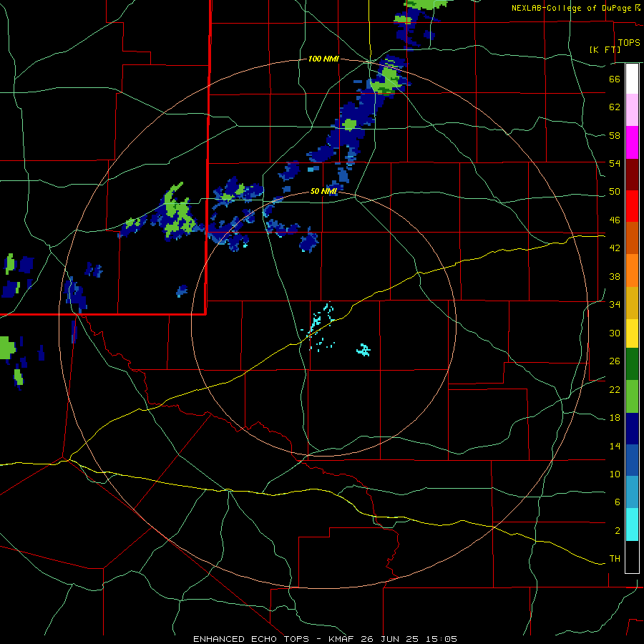Click the "KMAF" radar site identifier
Image resolution: width=644 pixels, height=644 pixels.
(342, 639)
